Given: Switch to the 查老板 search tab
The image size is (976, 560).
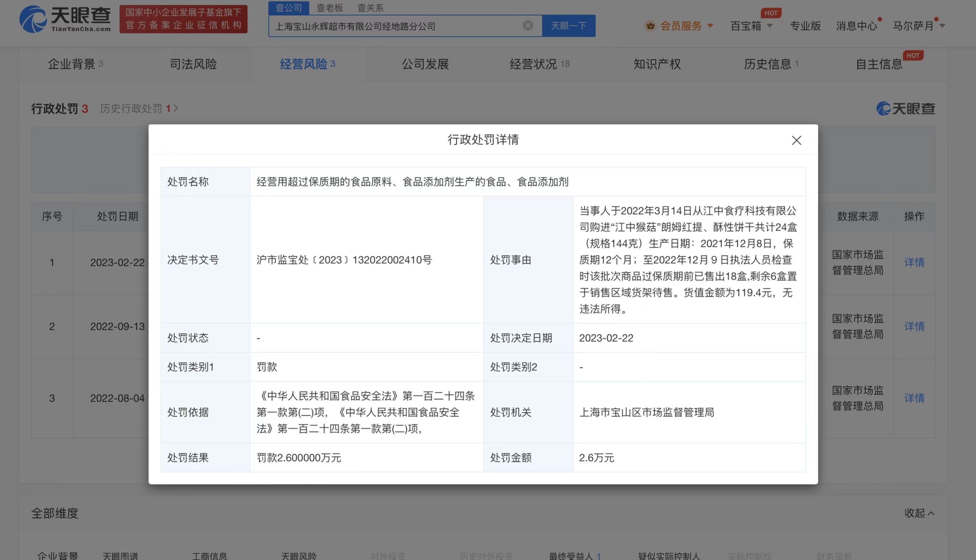Looking at the screenshot, I should click(330, 8).
